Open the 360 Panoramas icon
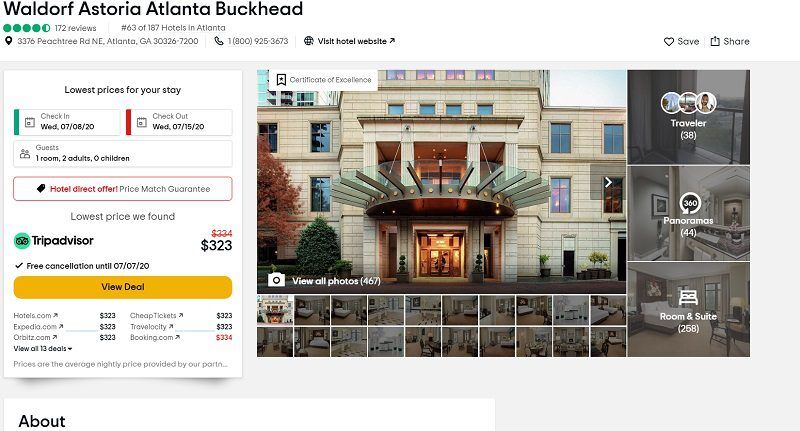The image size is (800, 431). [689, 203]
